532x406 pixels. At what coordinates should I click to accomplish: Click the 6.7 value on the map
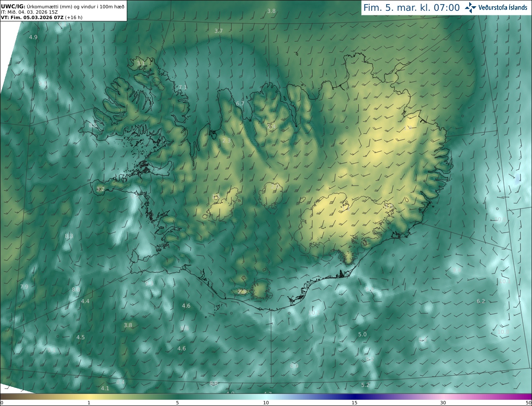[240, 103]
